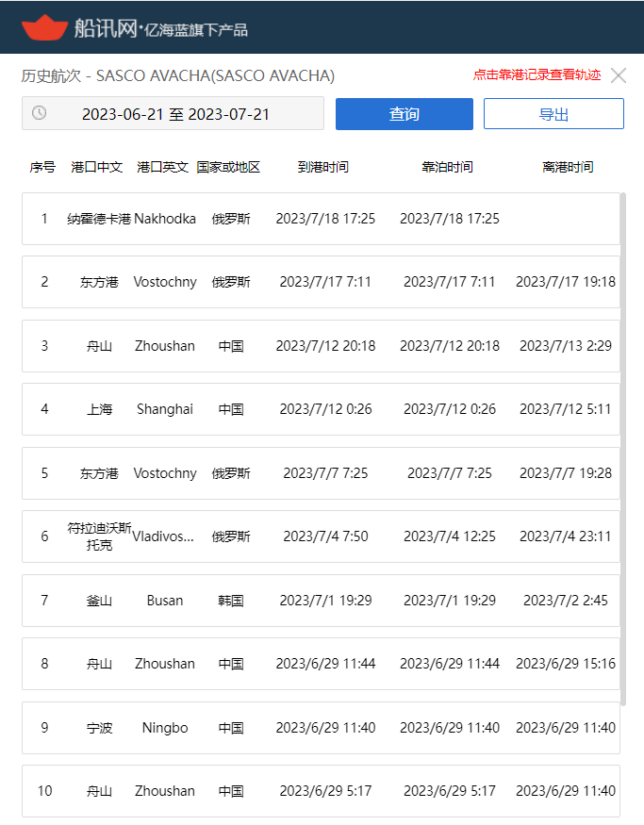Click the 查询 search button
This screenshot has width=644, height=825.
[404, 114]
